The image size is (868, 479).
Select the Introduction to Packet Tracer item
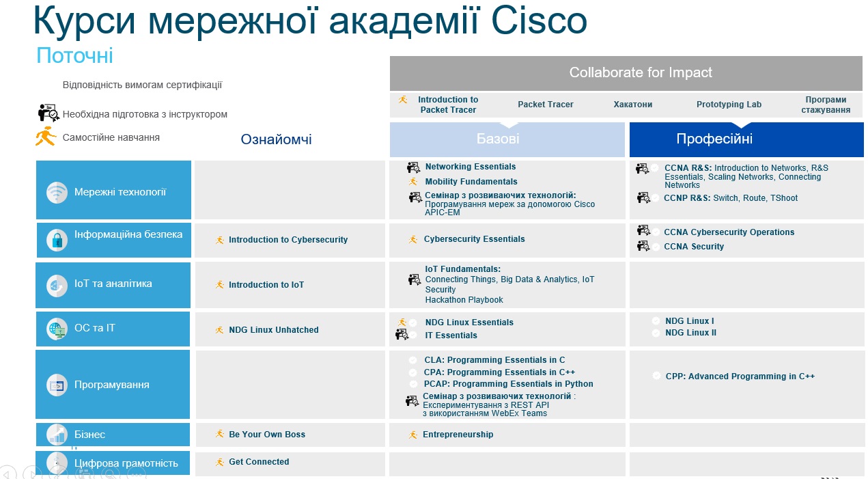[x=448, y=105]
